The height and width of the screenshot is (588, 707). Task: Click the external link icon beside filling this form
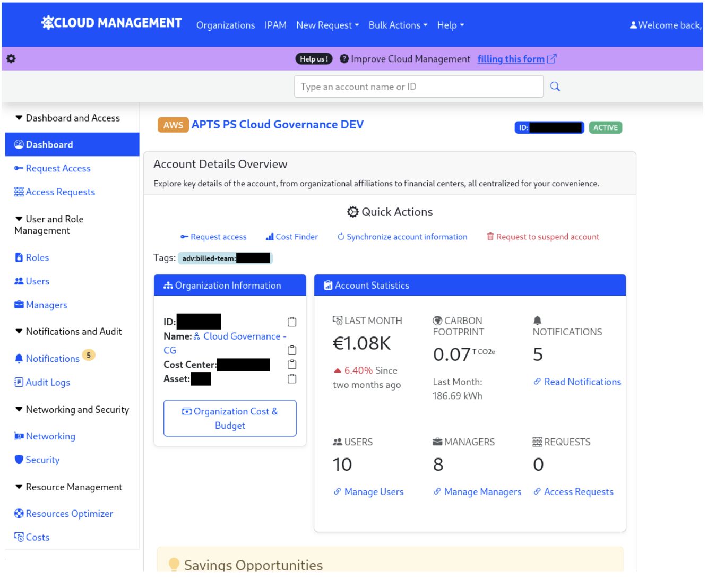pos(552,59)
